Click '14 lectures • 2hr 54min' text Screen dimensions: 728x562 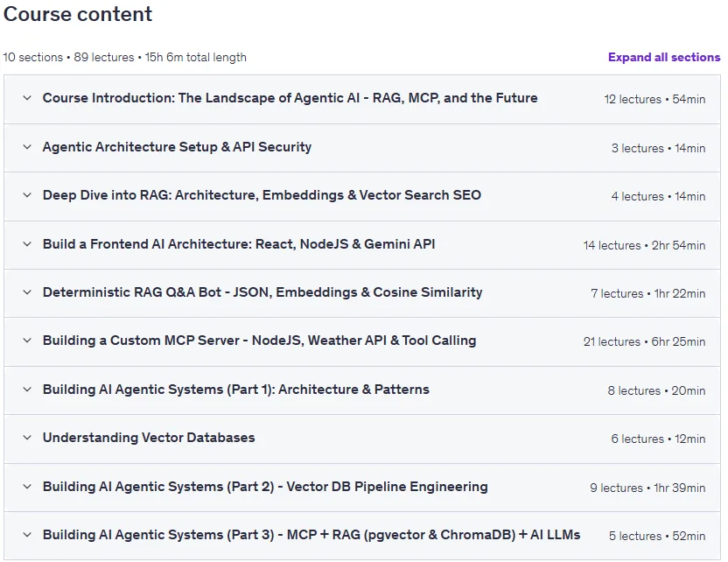coord(644,245)
